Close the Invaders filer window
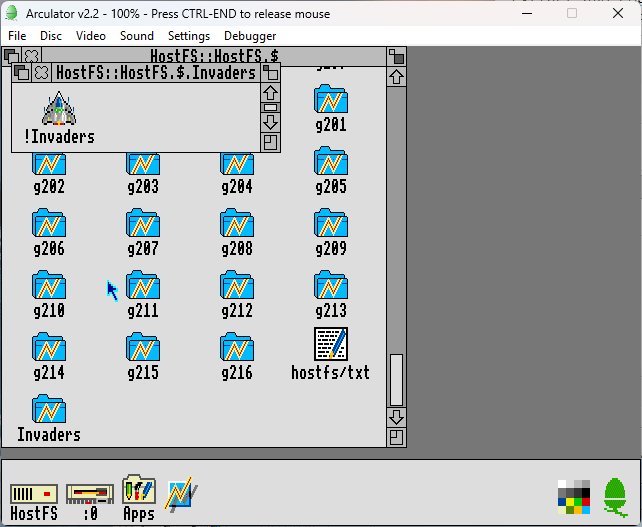 click(41, 73)
